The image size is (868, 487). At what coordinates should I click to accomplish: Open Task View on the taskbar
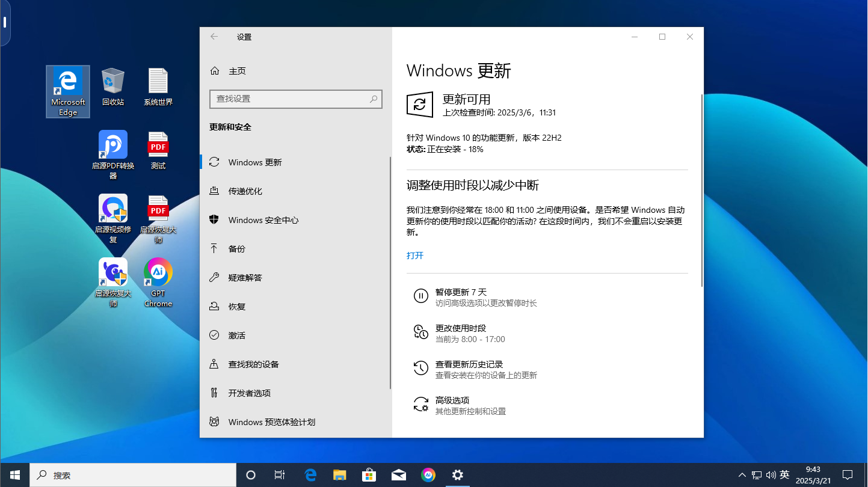tap(280, 475)
